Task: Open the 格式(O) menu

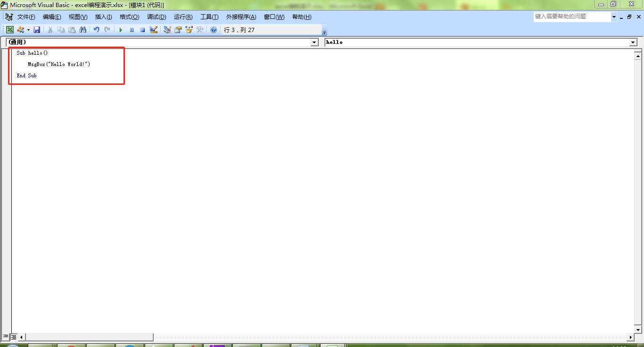Action: point(129,17)
